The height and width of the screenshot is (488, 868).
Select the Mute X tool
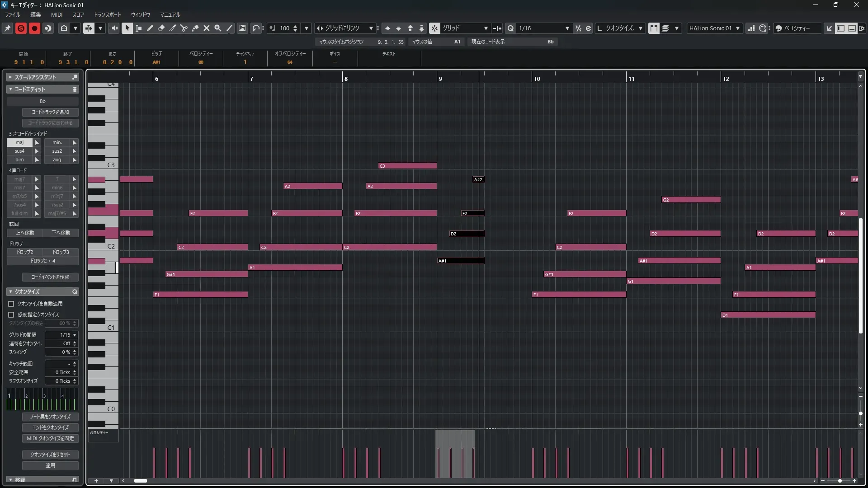(x=207, y=28)
